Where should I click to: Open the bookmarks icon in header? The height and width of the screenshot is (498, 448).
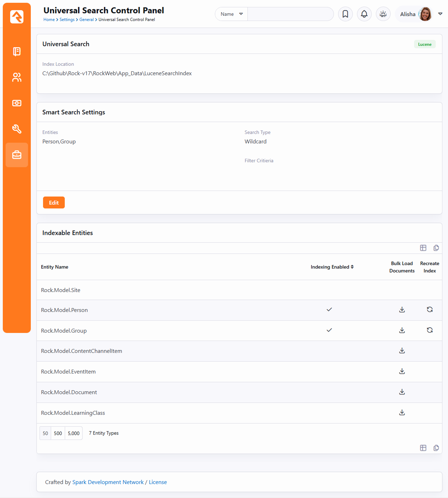pos(345,14)
